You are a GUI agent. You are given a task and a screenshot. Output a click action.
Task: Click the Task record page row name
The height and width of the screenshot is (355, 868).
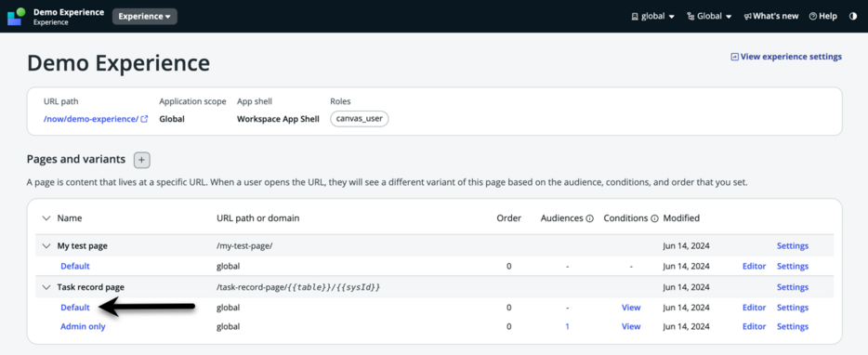pyautogui.click(x=91, y=287)
